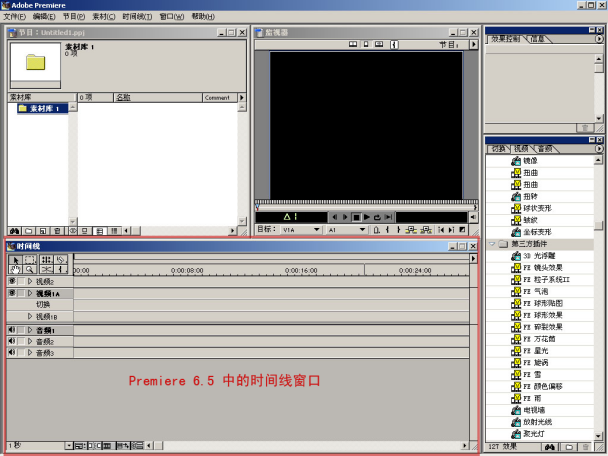The image size is (608, 456).
Task: Click the Dual View icon atop monitor
Action: point(353,44)
